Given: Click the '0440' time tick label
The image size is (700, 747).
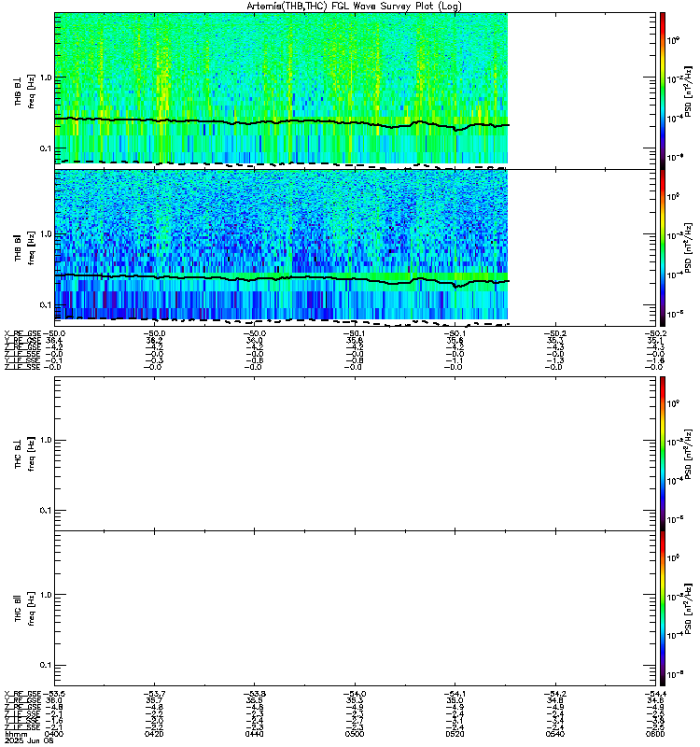Looking at the screenshot, I should point(254,734).
